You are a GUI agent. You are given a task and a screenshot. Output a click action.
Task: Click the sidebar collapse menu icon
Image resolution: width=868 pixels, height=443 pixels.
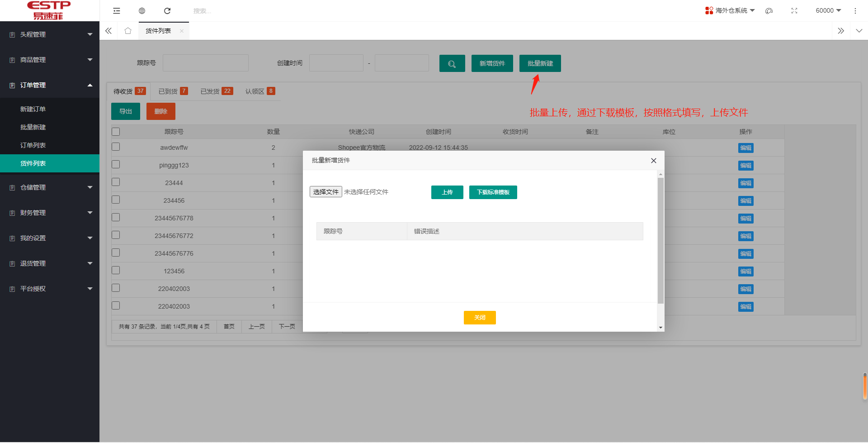point(117,11)
